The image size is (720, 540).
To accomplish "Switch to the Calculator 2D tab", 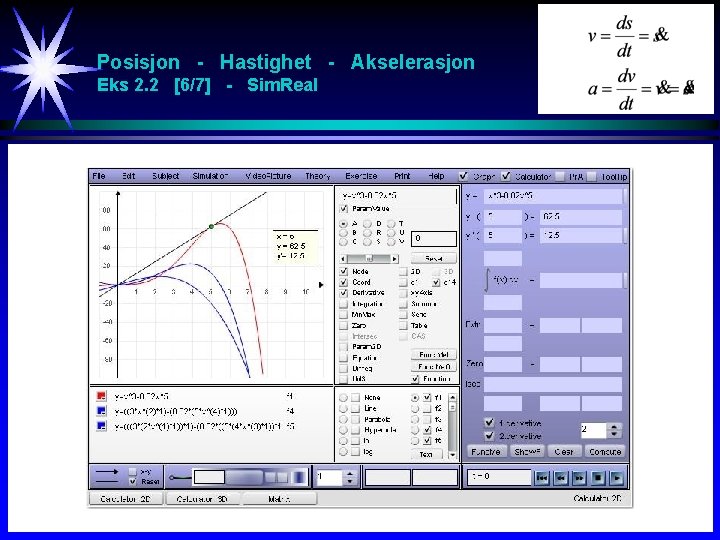I will 125,499.
